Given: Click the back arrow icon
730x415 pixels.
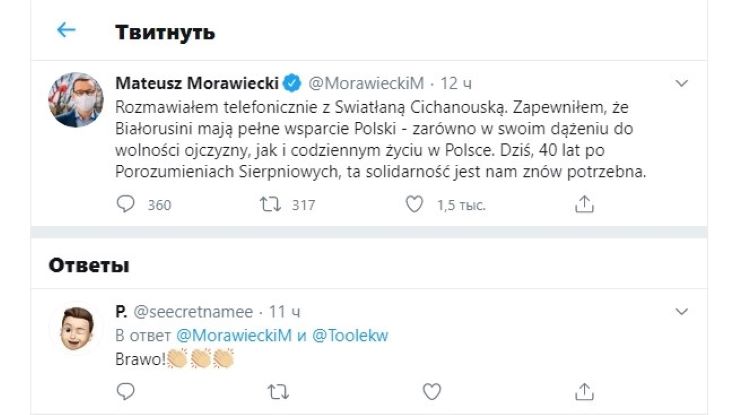Looking at the screenshot, I should (66, 31).
